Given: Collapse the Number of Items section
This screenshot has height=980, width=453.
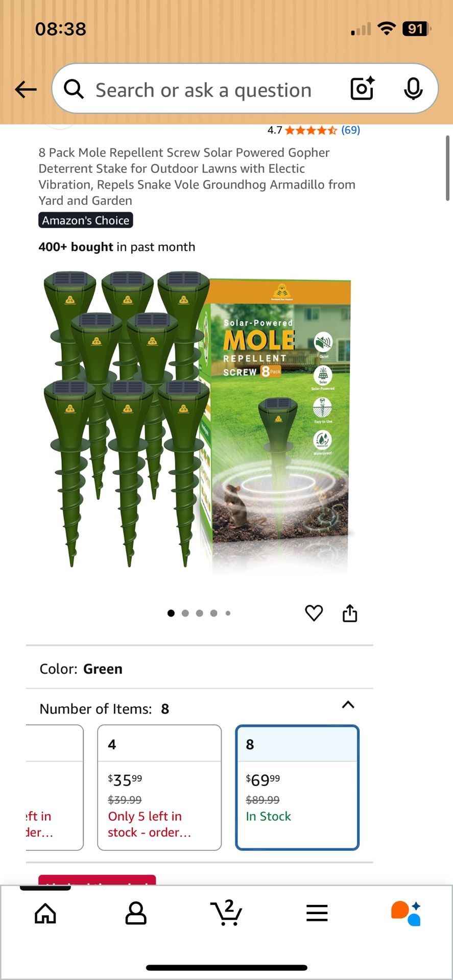Looking at the screenshot, I should pos(348,705).
